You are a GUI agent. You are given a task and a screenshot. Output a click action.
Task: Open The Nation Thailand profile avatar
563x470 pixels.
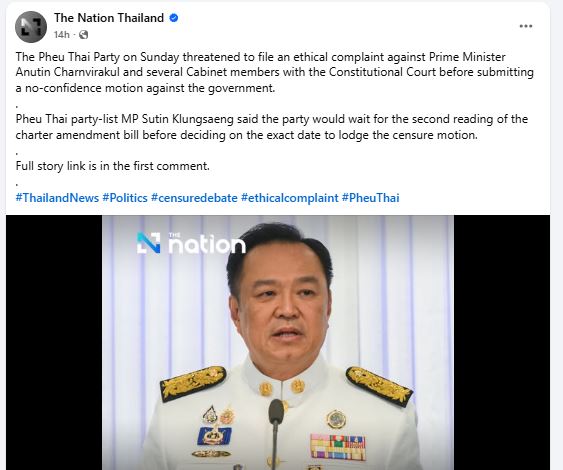[31, 27]
